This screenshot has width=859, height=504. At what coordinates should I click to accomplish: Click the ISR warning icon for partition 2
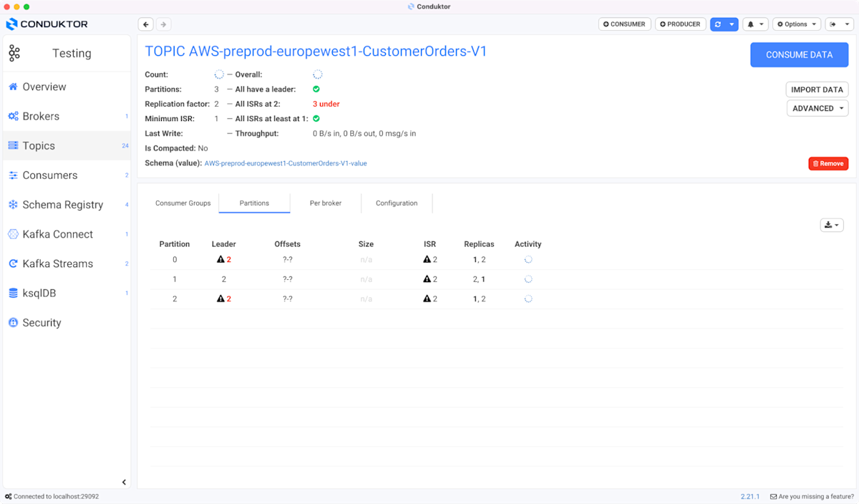pyautogui.click(x=427, y=299)
